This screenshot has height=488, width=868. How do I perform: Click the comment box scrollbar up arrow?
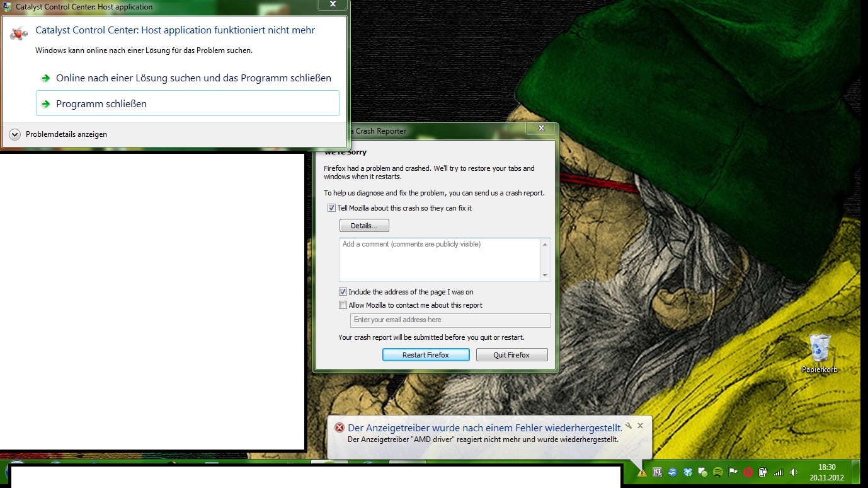pos(545,243)
